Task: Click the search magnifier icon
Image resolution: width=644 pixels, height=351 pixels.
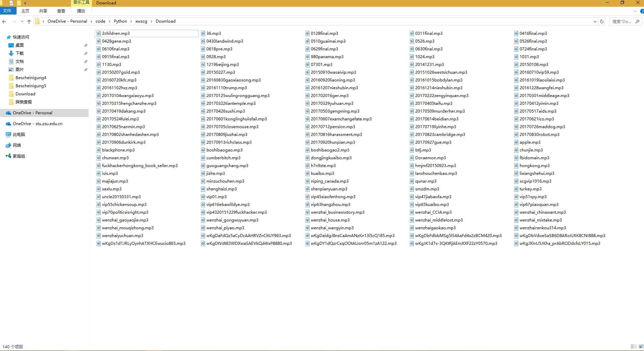Action: (637, 21)
